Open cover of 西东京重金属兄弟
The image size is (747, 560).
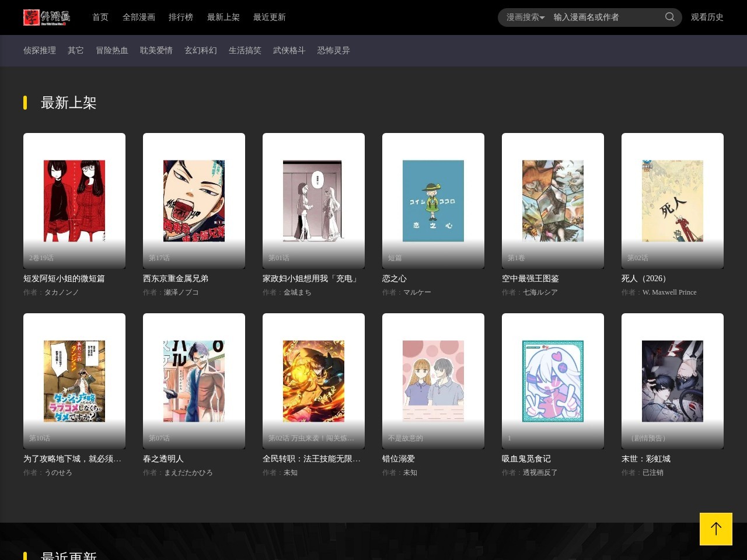click(194, 201)
